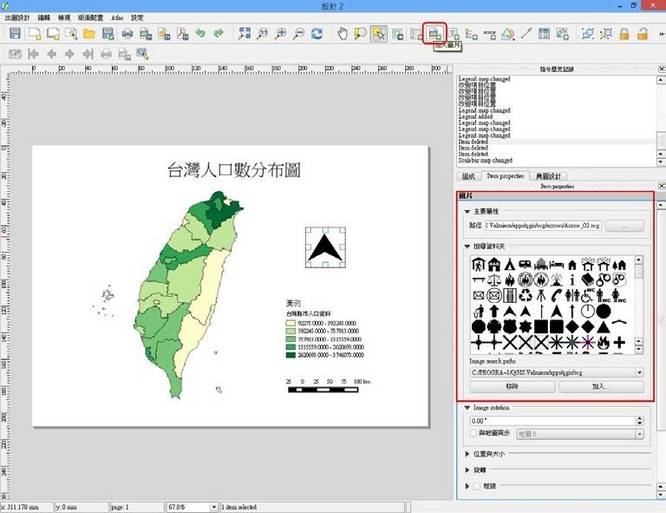Select the Pan hand tool
The height and width of the screenshot is (513, 666).
[342, 34]
